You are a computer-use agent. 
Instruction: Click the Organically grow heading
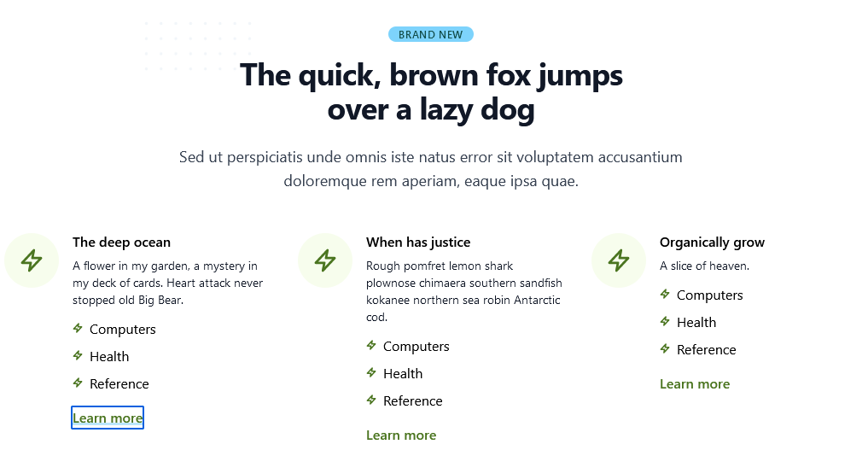point(712,243)
